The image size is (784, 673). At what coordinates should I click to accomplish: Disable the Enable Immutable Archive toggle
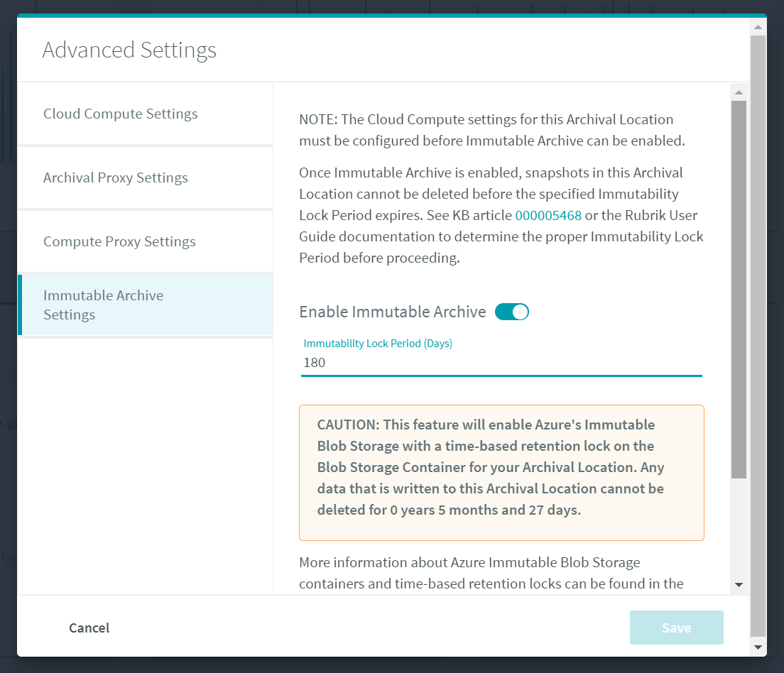pos(511,312)
